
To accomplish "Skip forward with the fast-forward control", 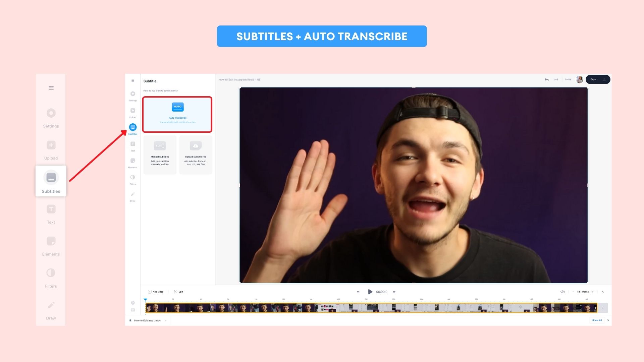I will 394,292.
